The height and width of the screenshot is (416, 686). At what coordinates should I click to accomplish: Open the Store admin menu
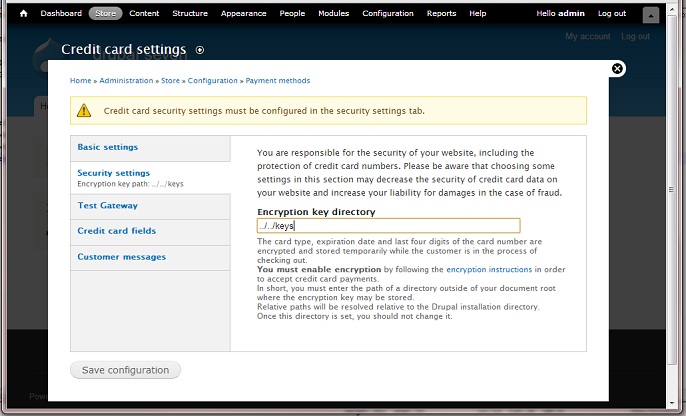(105, 14)
